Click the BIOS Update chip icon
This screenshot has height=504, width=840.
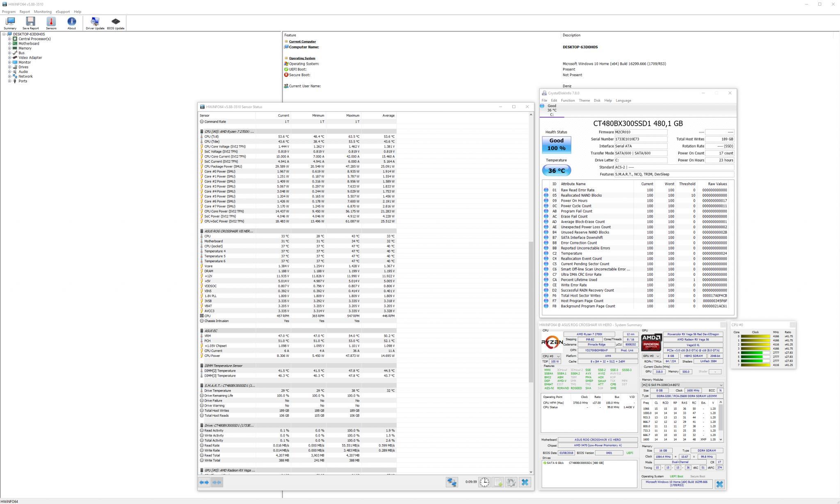116,23
